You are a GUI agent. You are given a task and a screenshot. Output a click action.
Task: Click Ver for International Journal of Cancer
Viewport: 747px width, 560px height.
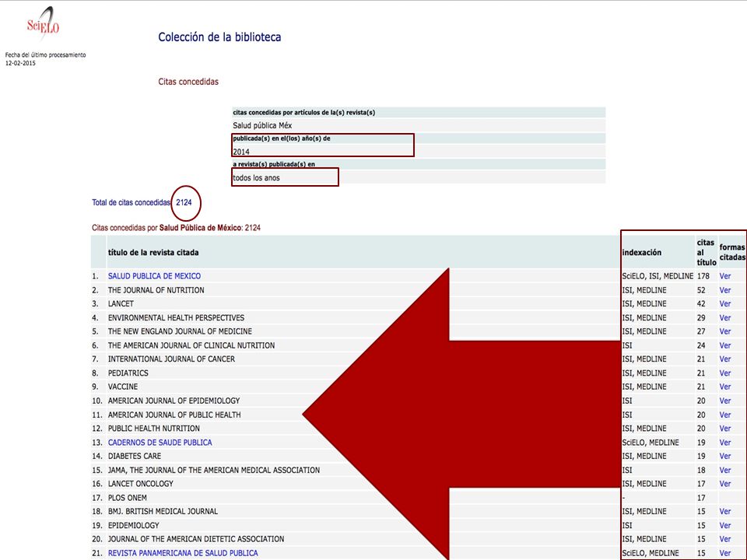tap(725, 359)
